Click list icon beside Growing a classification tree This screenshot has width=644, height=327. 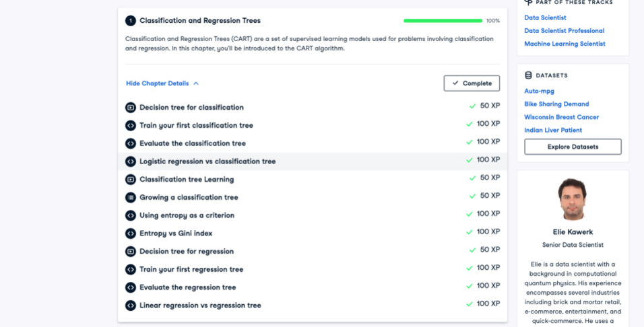tap(131, 198)
